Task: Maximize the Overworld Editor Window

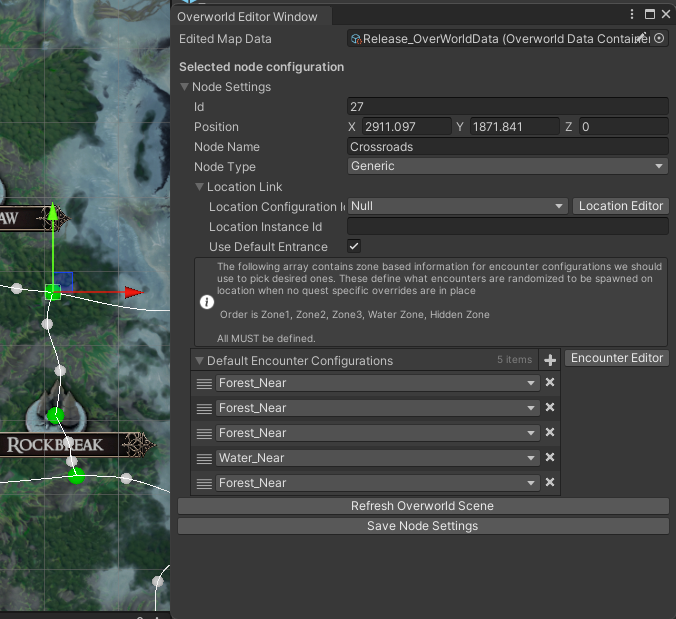Action: [650, 14]
